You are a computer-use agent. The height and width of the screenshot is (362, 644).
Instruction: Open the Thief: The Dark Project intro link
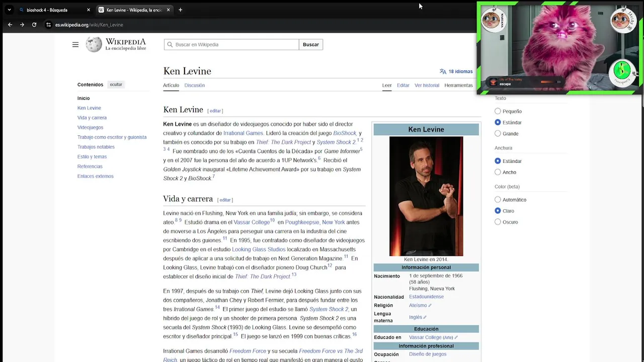point(283,142)
